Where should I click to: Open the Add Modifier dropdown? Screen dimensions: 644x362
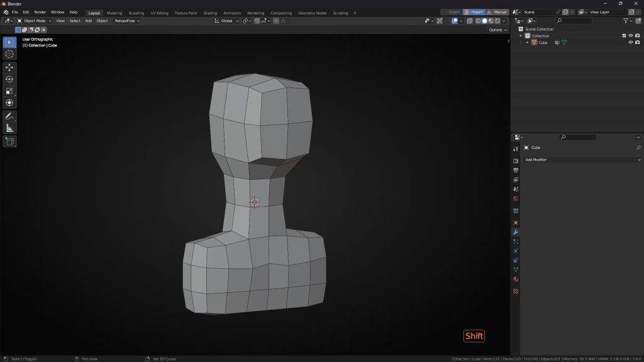click(582, 160)
